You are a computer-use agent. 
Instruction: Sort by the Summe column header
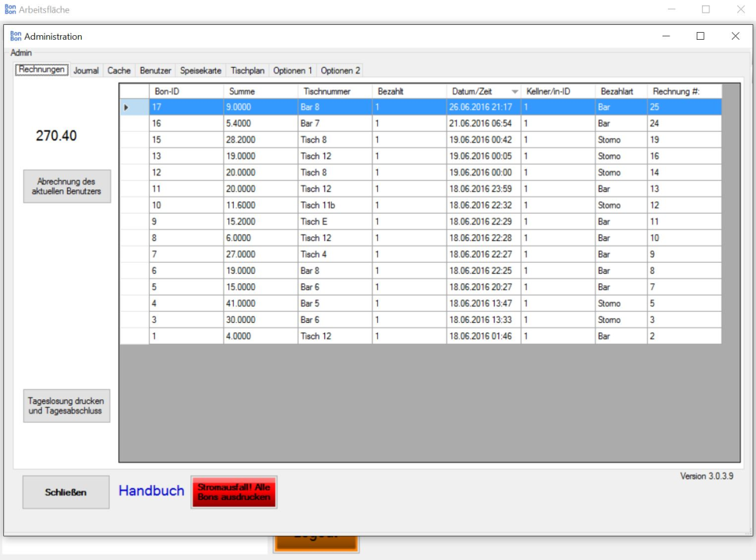260,91
